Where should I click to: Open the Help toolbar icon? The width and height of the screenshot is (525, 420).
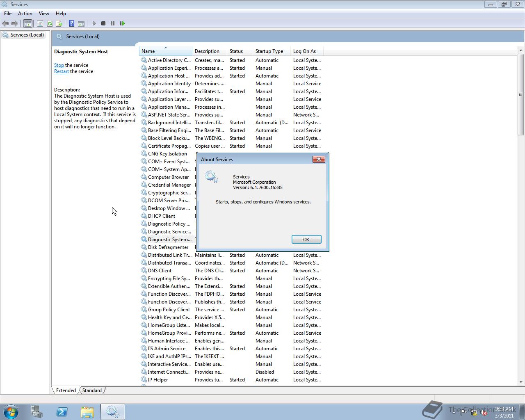(x=71, y=23)
